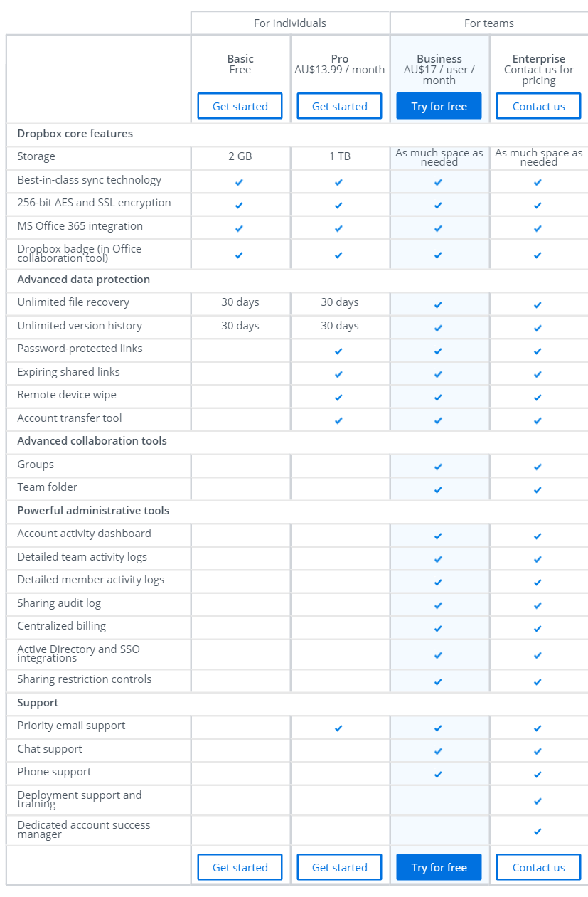Click Business checkmark for Centralized billing

pyautogui.click(x=438, y=628)
